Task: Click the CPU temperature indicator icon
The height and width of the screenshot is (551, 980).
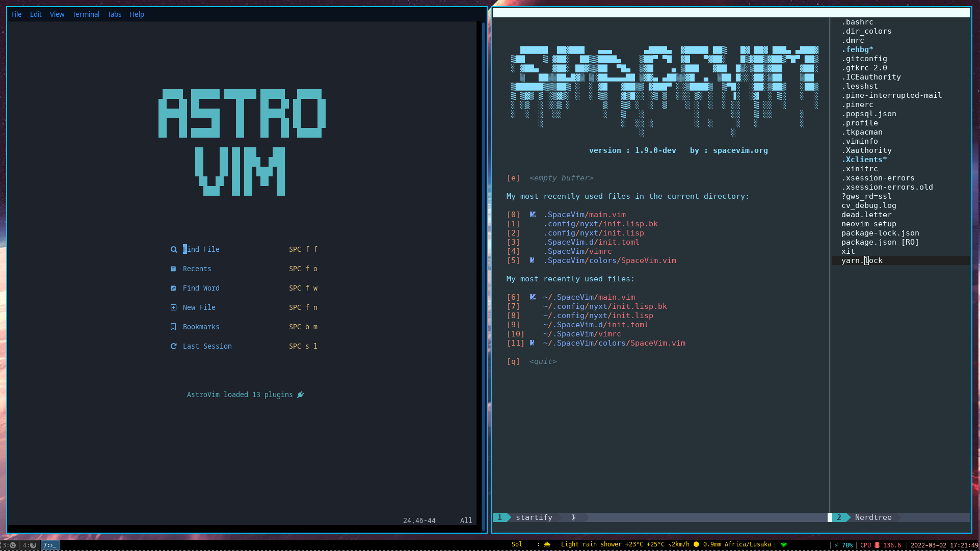Action: pos(877,545)
